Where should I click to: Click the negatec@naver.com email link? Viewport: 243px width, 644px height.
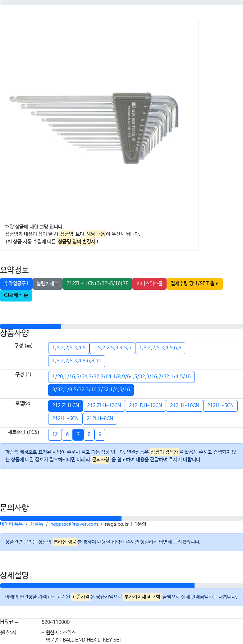[x=74, y=524]
